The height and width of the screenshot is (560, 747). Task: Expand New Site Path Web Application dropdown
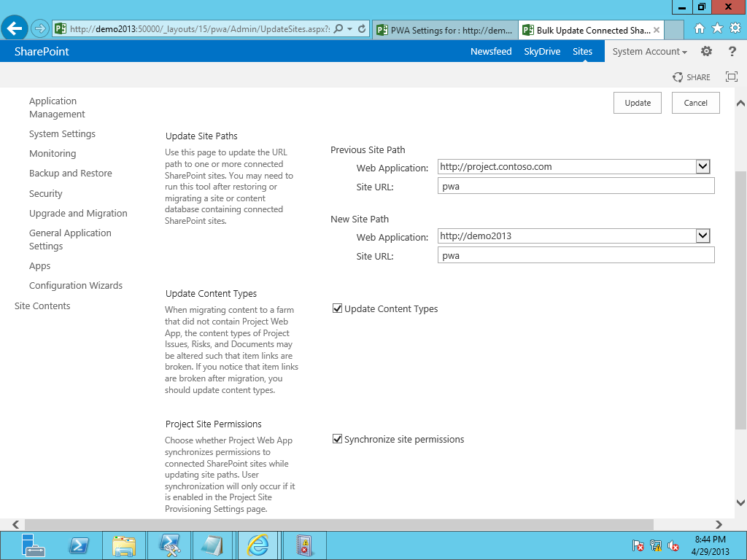click(703, 236)
